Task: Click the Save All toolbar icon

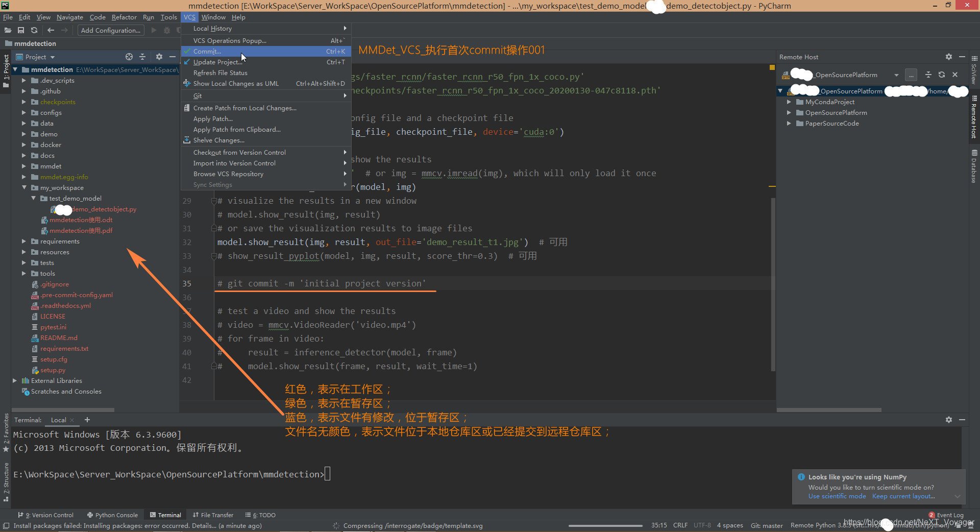Action: [x=21, y=30]
